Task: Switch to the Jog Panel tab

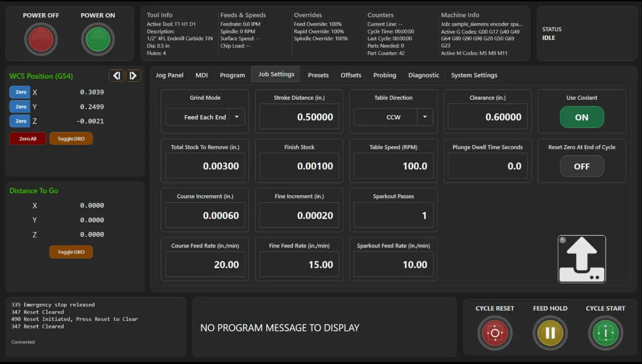Action: tap(169, 75)
